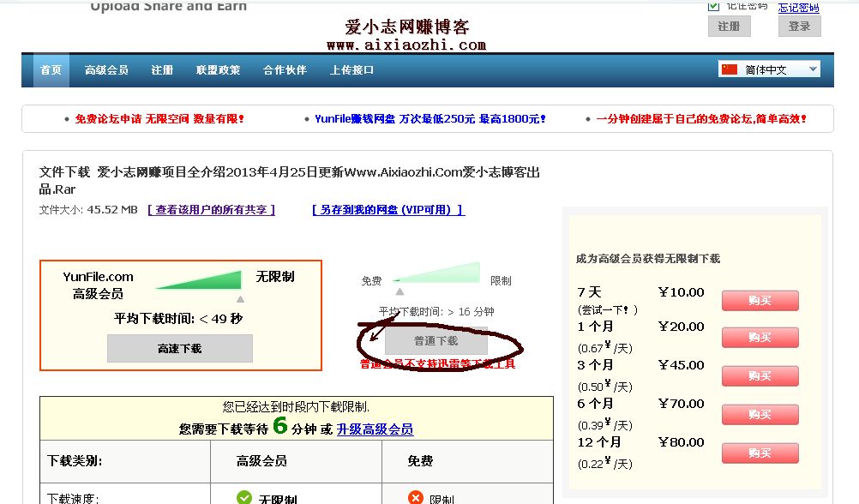The image size is (859, 504).
Task: Buy the 12 个月 ¥80.00 plan
Action: [x=760, y=453]
